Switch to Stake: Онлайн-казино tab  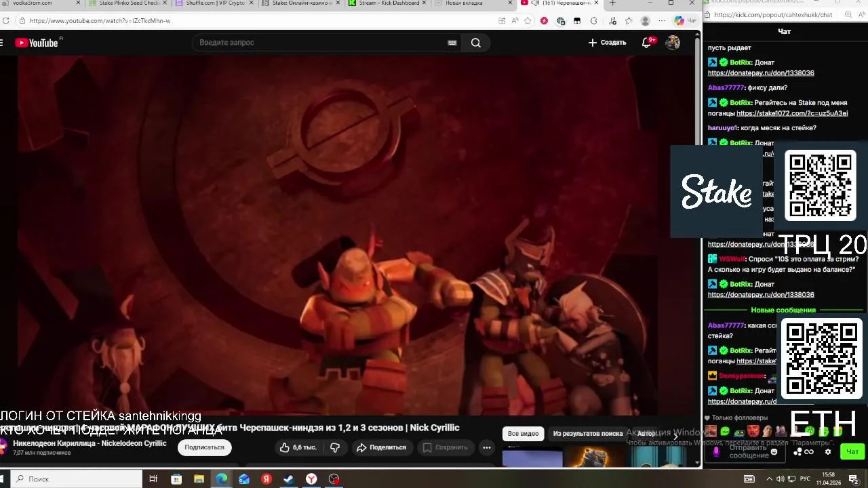coord(301,3)
